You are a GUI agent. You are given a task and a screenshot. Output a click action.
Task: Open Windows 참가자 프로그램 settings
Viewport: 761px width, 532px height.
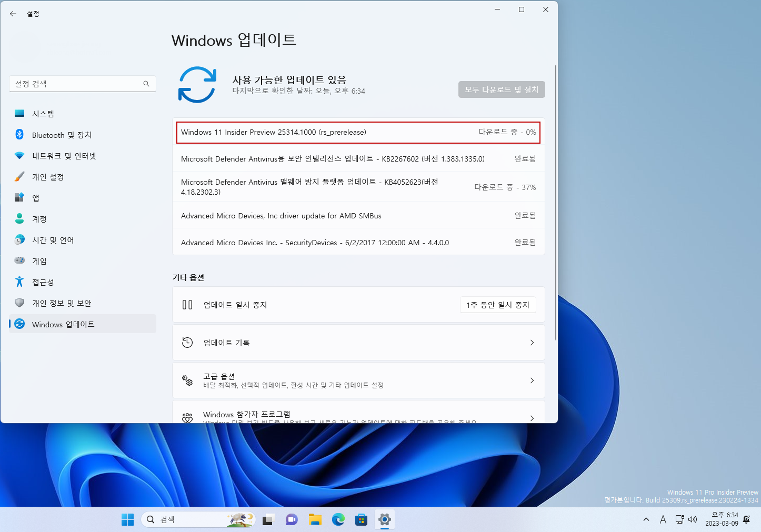point(358,411)
